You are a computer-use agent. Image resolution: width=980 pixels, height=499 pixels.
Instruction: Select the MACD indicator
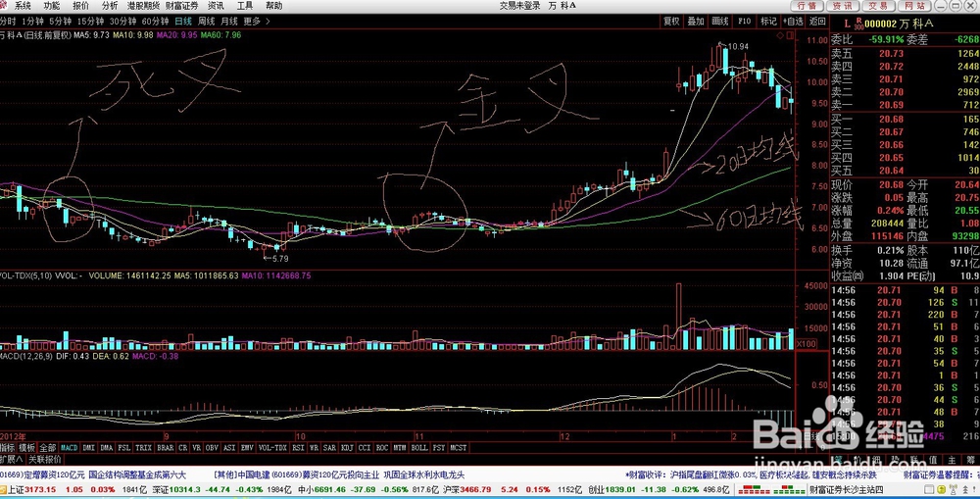coord(69,448)
